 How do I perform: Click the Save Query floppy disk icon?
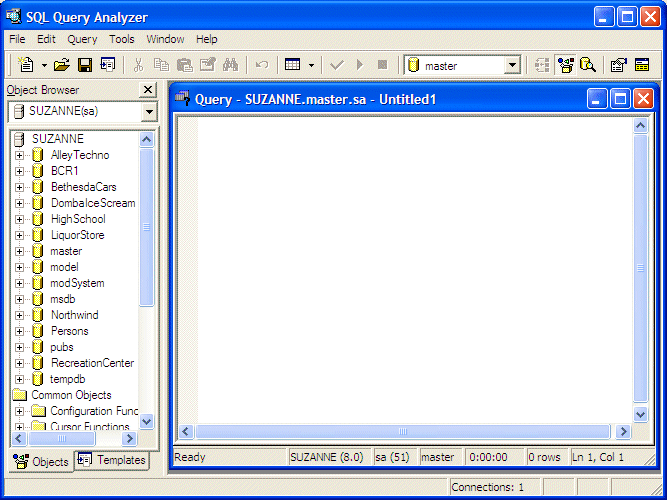(85, 65)
